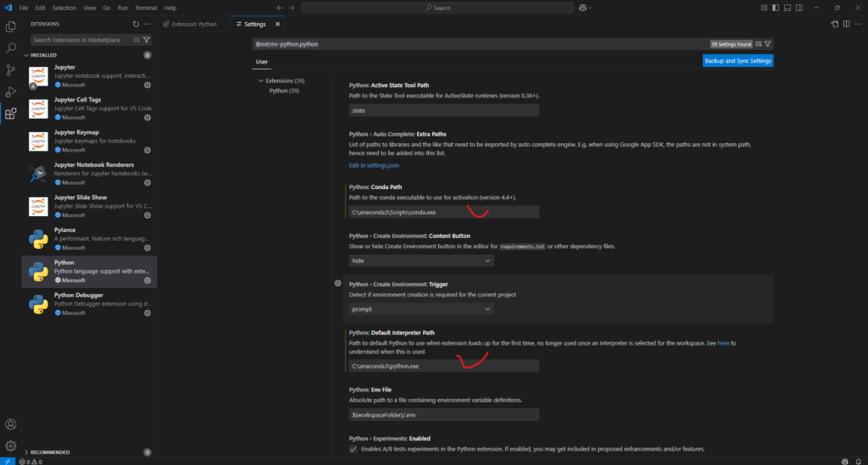Select Python Debugger extension in list
868x465 pixels.
point(89,305)
